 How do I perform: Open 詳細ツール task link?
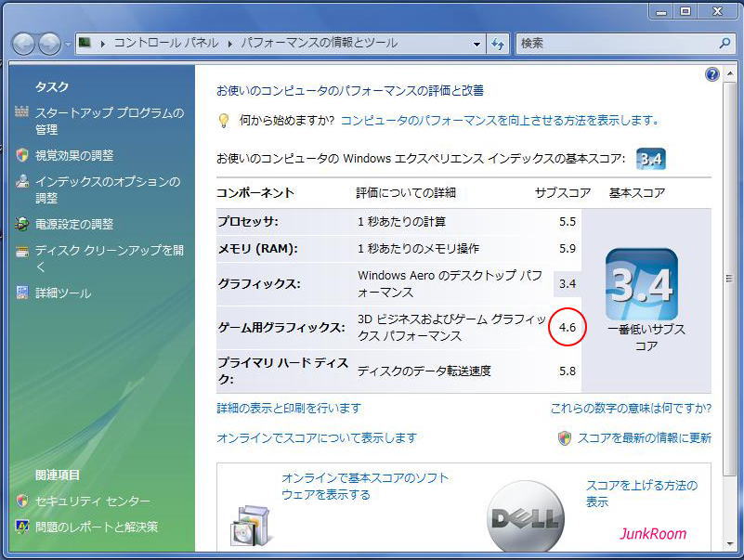pyautogui.click(x=63, y=293)
